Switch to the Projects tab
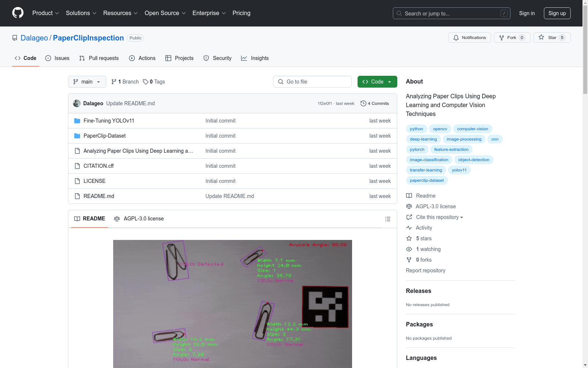 tap(179, 58)
